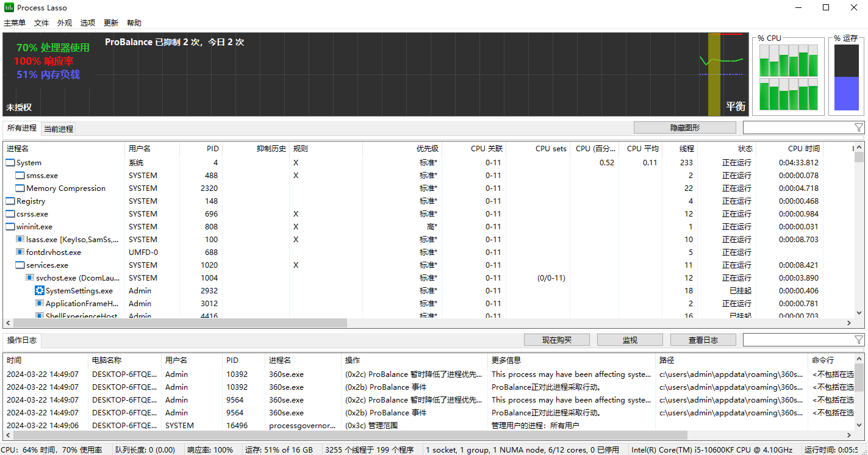Click the Memory Compression process icon
Image resolution: width=868 pixels, height=455 pixels.
pos(20,188)
